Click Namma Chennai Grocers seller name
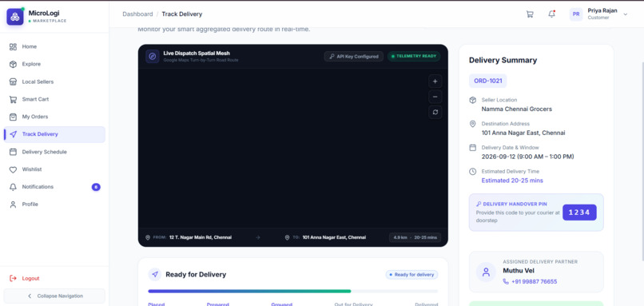Viewport: 644px width, 306px height. (x=517, y=109)
